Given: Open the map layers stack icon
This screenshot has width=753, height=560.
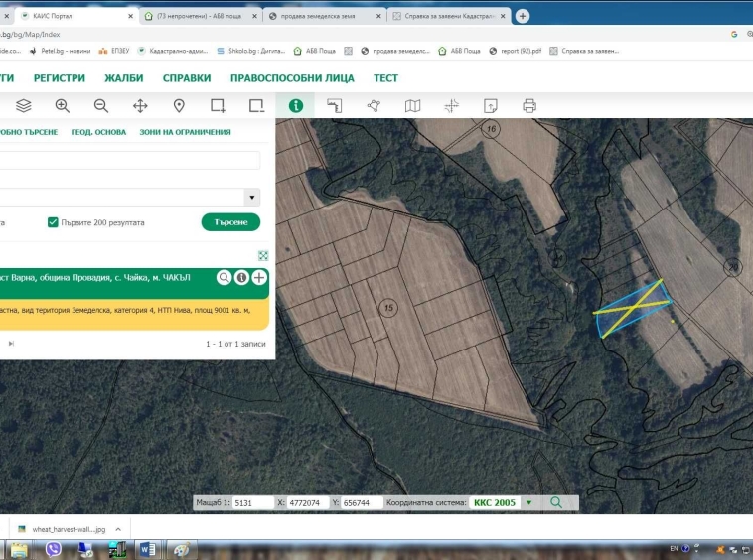Looking at the screenshot, I should tap(24, 106).
